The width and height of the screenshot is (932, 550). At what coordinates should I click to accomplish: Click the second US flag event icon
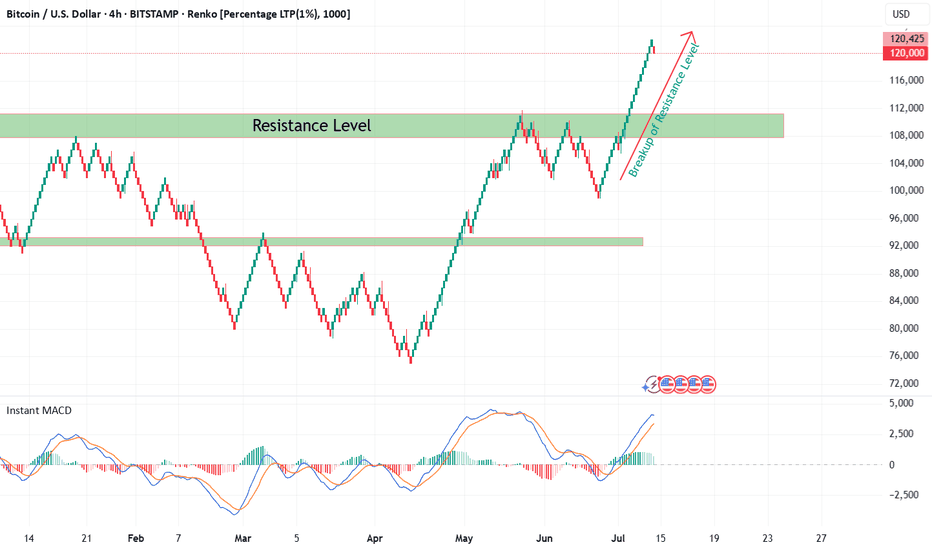pyautogui.click(x=681, y=385)
